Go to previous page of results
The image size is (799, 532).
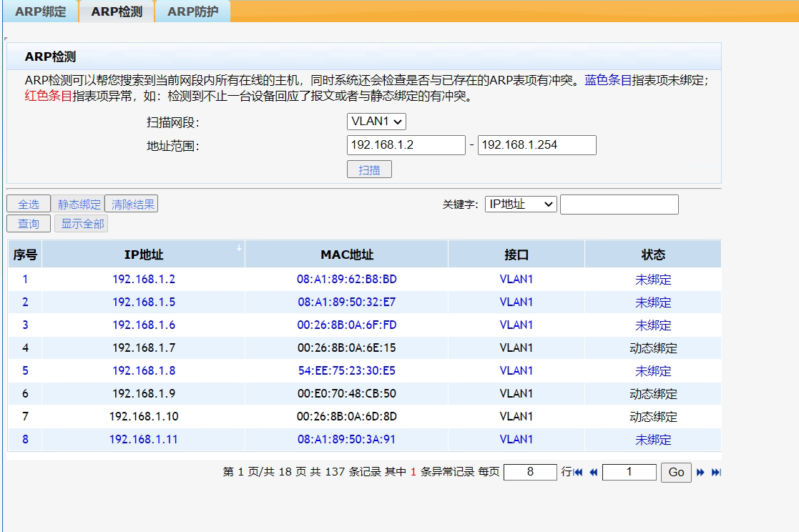click(593, 472)
